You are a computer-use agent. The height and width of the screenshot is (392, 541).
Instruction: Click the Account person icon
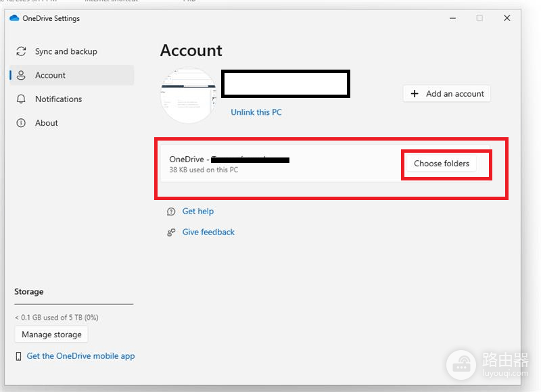point(21,75)
